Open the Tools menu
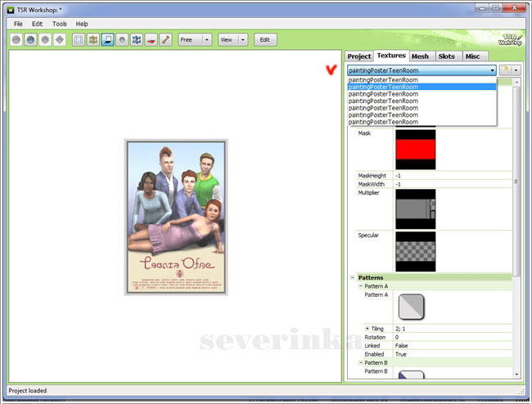This screenshot has width=532, height=404. [x=60, y=24]
